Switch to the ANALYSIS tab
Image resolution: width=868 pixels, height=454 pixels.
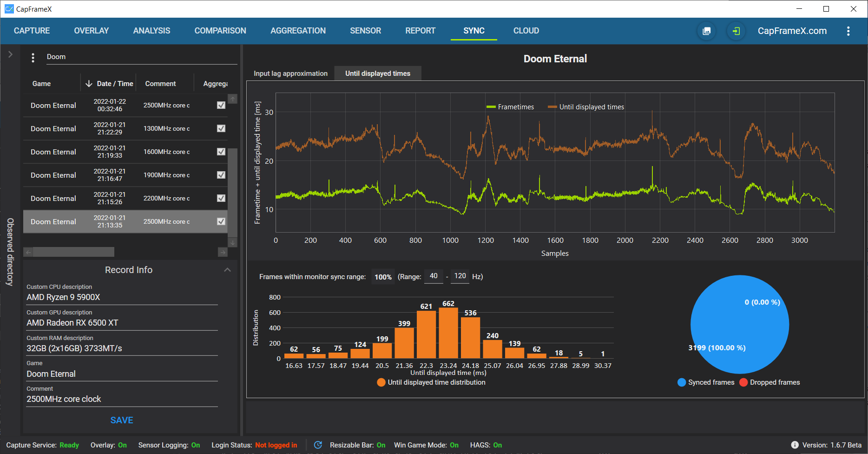coord(151,31)
